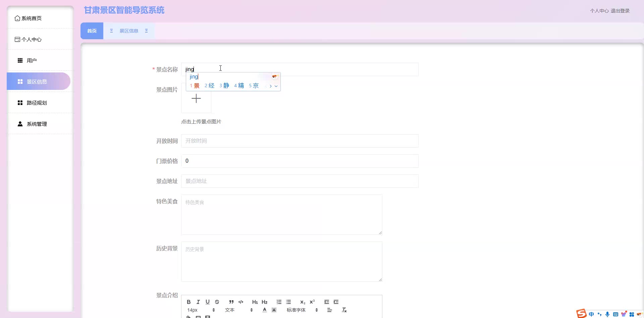Open the text color picker
The width and height of the screenshot is (644, 318).
pos(265,310)
